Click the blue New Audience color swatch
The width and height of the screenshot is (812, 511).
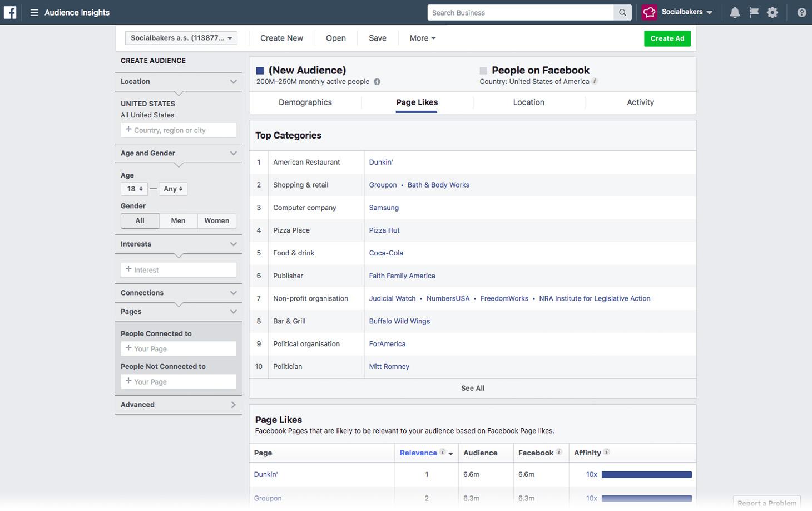pyautogui.click(x=260, y=71)
